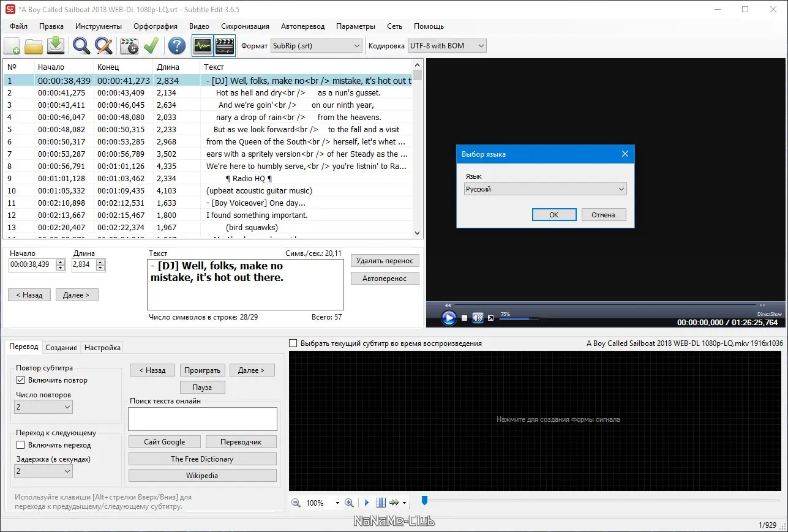Open the Файл menu

click(x=19, y=26)
